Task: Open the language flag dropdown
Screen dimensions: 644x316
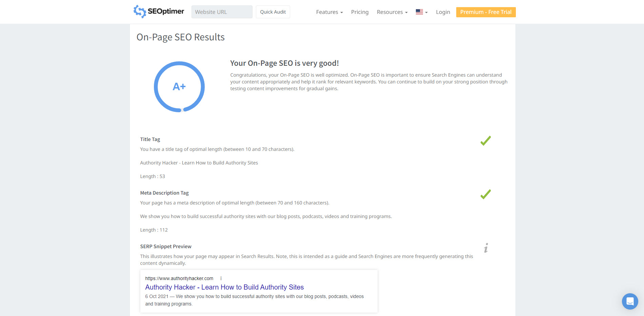Action: [422, 12]
